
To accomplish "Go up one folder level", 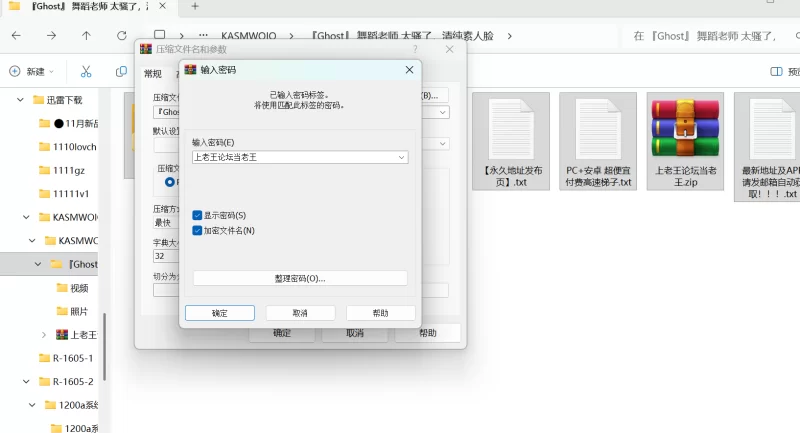I will [86, 36].
